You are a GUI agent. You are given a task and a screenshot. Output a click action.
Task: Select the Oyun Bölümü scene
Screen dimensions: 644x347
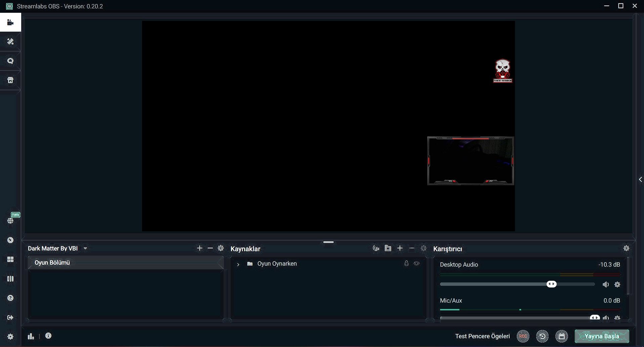point(52,263)
